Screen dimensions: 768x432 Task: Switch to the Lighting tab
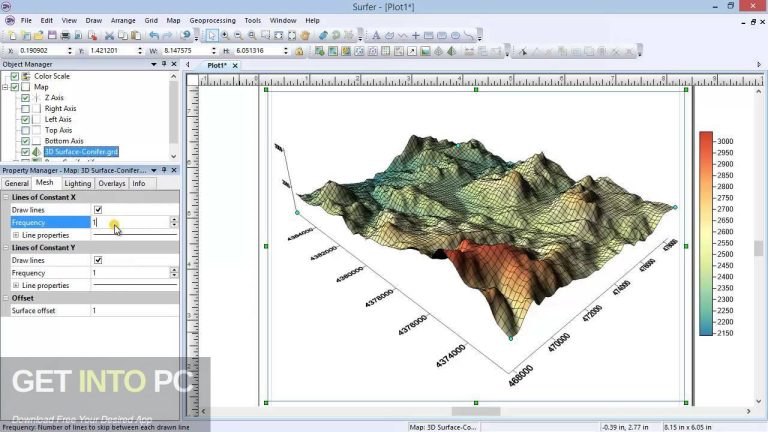pyautogui.click(x=78, y=183)
